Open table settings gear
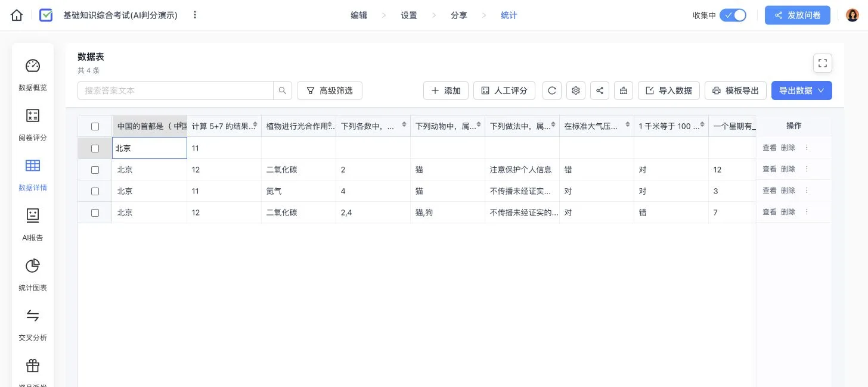The width and height of the screenshot is (868, 387). point(576,90)
